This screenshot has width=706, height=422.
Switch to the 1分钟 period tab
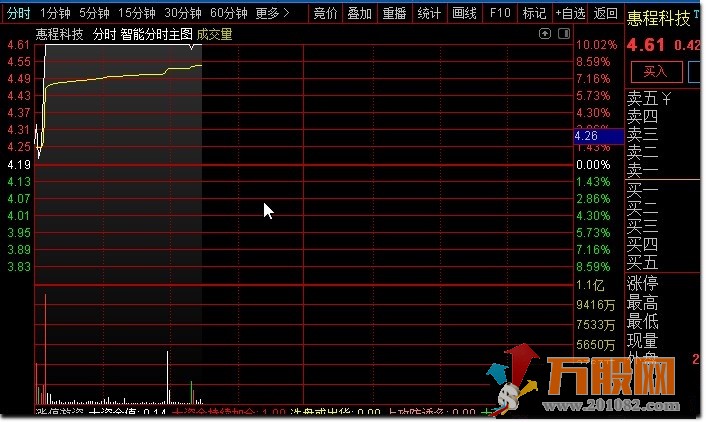(55, 13)
